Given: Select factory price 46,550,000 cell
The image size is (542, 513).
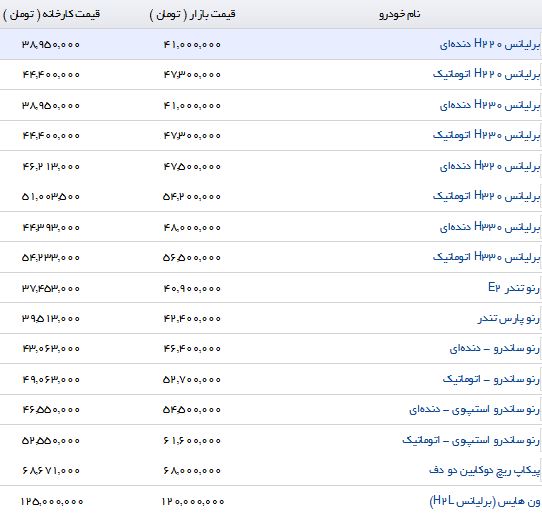Looking at the screenshot, I should [x=51, y=410].
